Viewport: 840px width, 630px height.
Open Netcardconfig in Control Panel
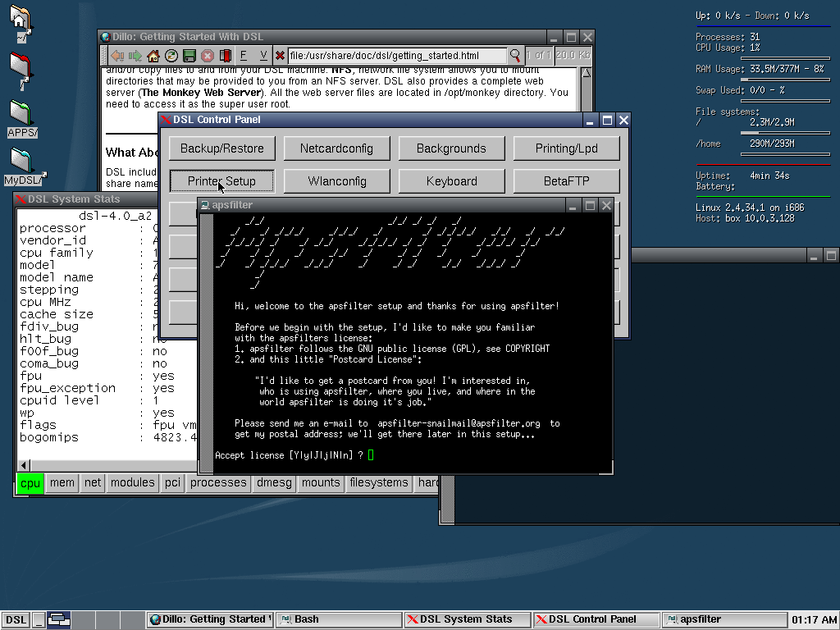pyautogui.click(x=336, y=148)
